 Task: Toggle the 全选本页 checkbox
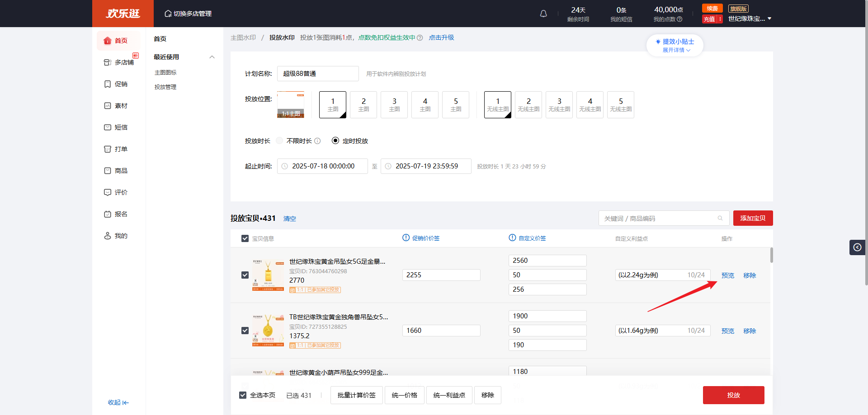pos(243,395)
